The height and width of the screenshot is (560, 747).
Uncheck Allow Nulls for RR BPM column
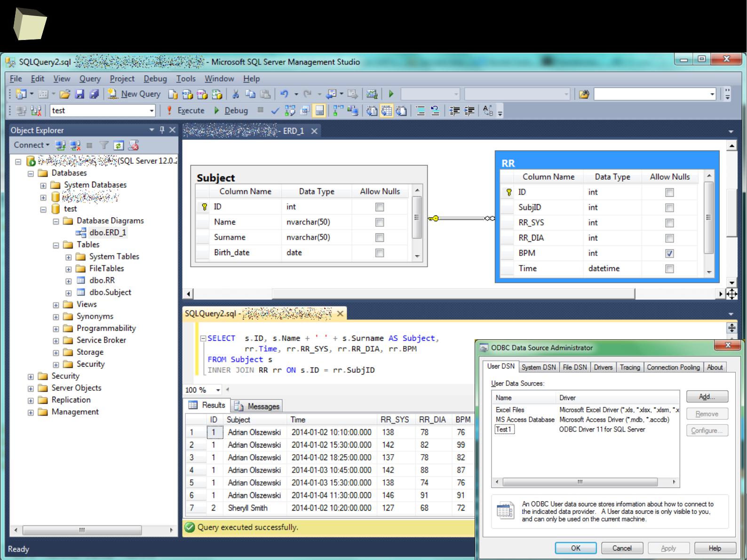(x=669, y=253)
